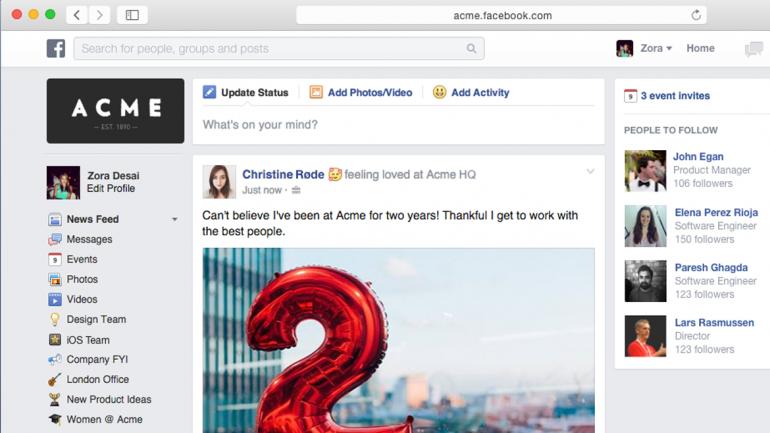
Task: Click the Facebook logo icon
Action: (x=56, y=48)
